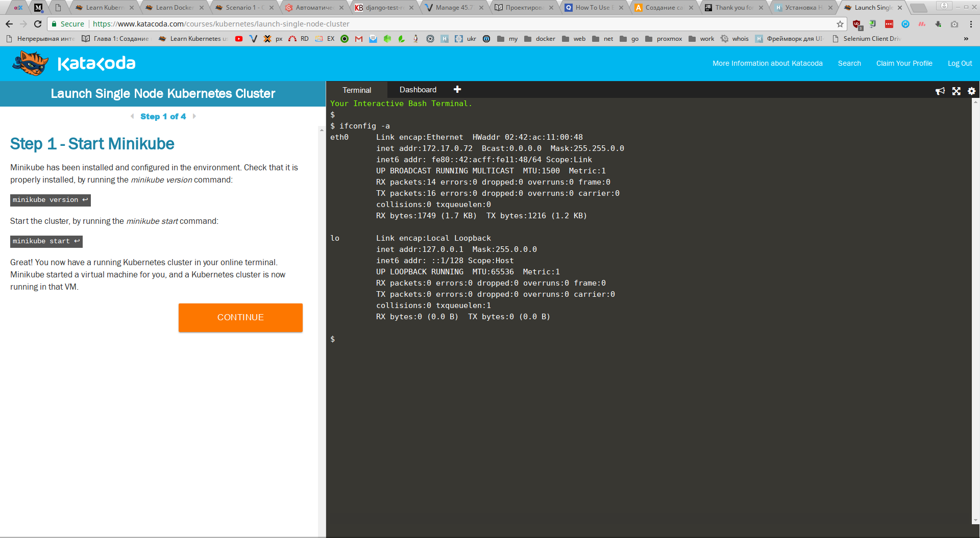The height and width of the screenshot is (538, 980).
Task: Click the blue circular sync extension icon
Action: pos(905,24)
